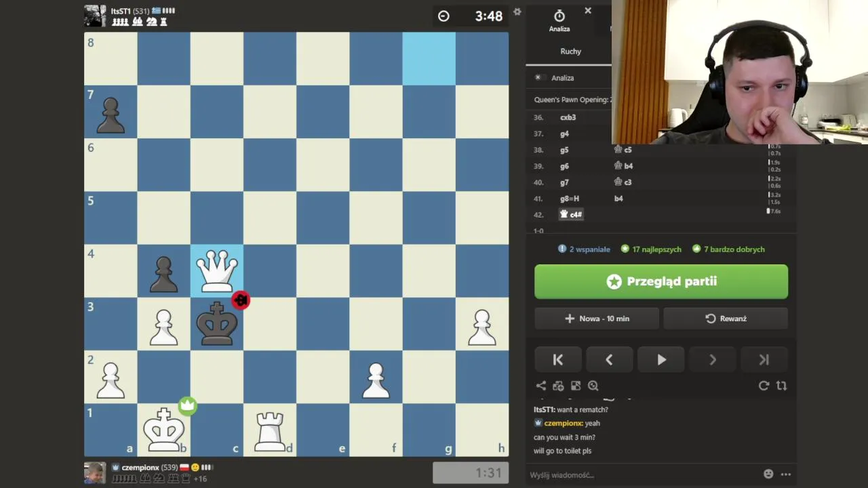Open the chat more-options dots

coord(785,474)
